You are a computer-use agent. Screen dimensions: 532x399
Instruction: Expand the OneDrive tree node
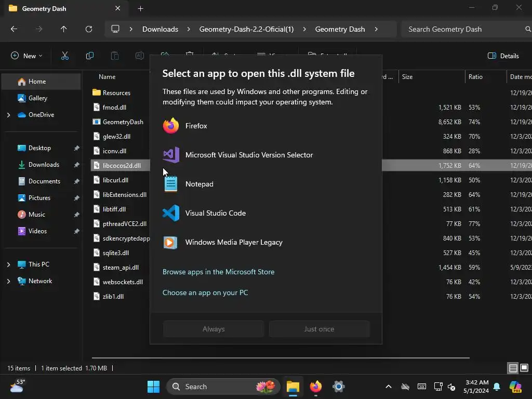click(8, 115)
